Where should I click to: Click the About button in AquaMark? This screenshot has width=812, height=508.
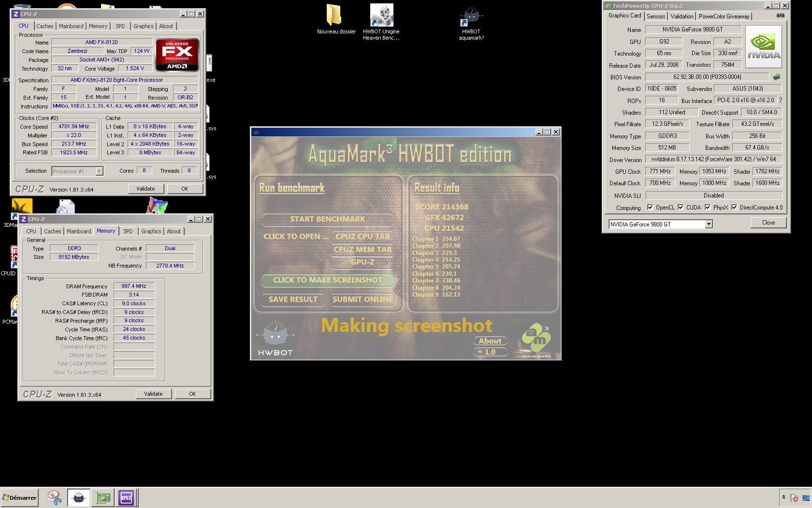tap(490, 341)
